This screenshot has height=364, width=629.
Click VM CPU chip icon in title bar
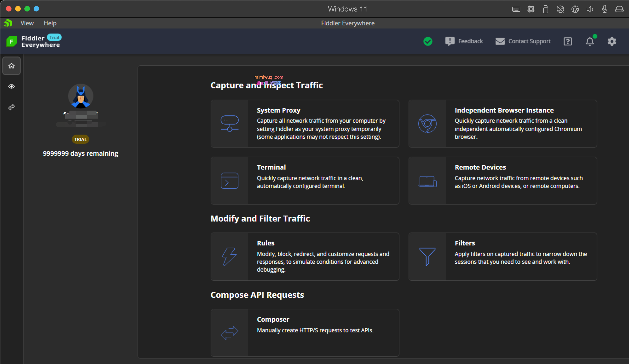pos(531,9)
